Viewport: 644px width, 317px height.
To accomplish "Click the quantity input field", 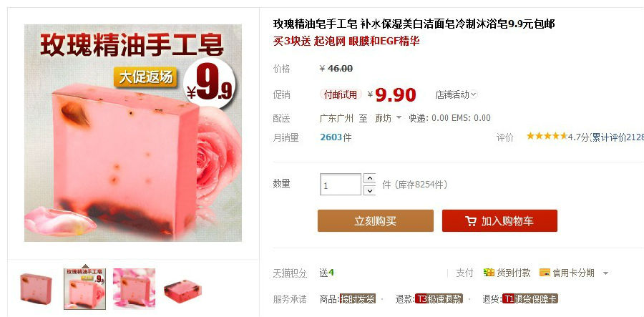I will click(x=341, y=185).
